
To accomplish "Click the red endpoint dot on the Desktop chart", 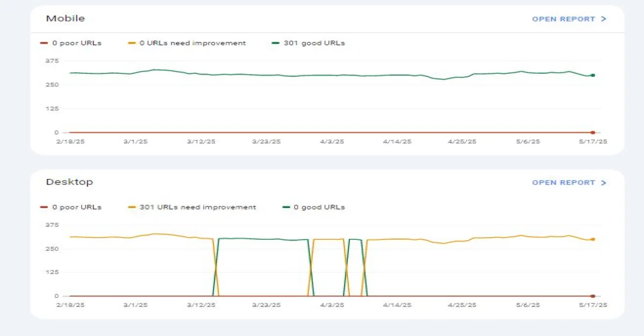I will point(592,296).
